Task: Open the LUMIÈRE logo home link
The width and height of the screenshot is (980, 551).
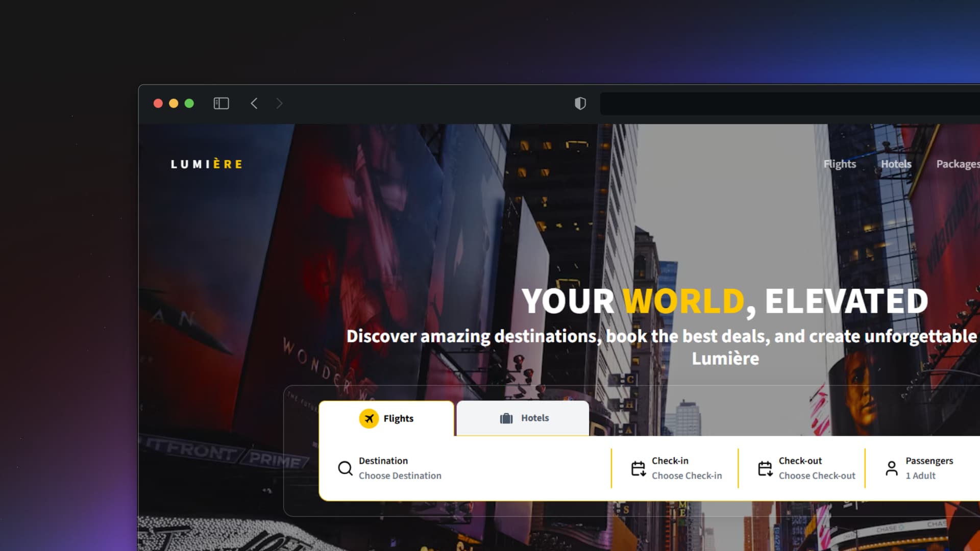Action: (x=207, y=164)
